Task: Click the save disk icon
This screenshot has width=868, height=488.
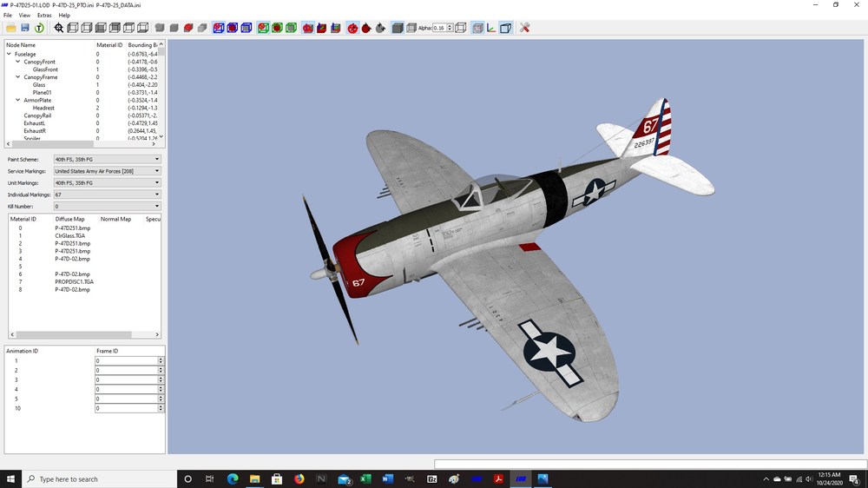Action: click(x=25, y=28)
